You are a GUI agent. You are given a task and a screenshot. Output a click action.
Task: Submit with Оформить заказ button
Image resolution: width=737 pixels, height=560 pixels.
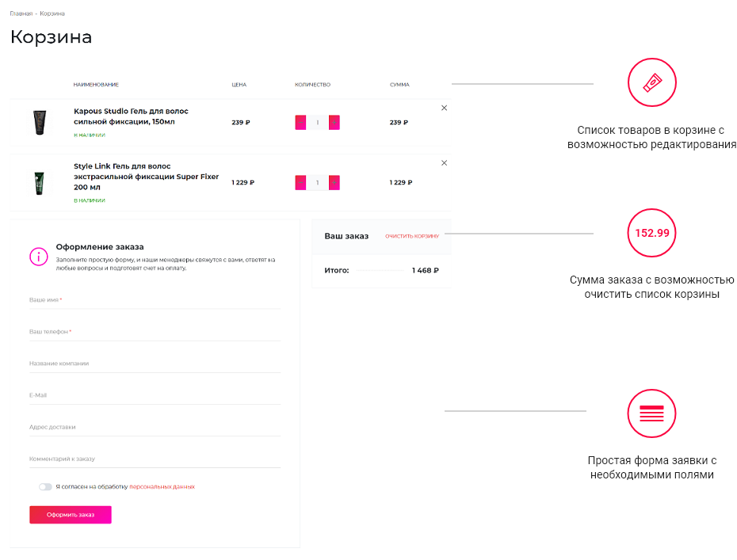point(71,515)
